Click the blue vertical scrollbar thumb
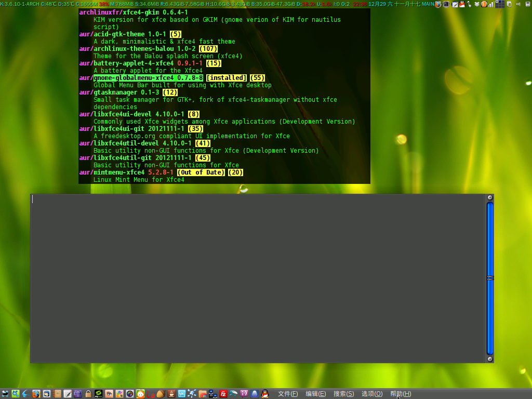The width and height of the screenshot is (532, 399). (490, 278)
